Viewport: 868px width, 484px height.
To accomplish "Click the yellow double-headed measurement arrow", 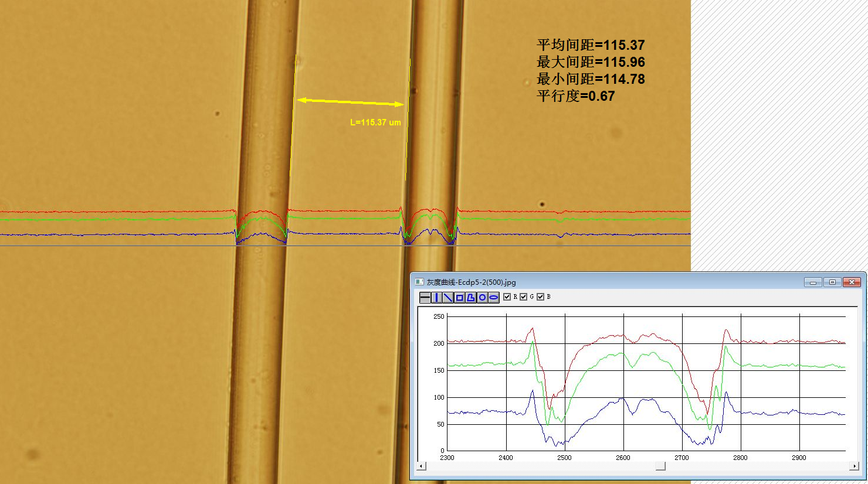I will tap(350, 103).
